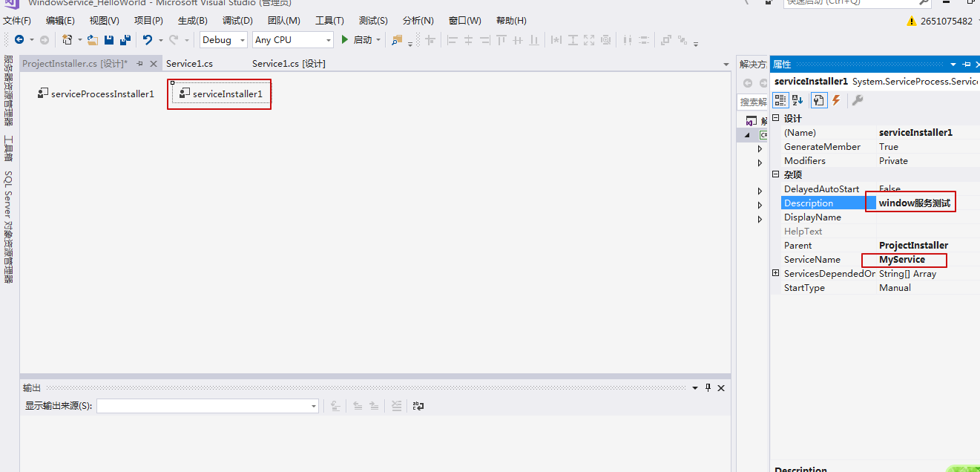The image size is (980, 472).
Task: Switch Properties to categorized view
Action: pyautogui.click(x=780, y=101)
